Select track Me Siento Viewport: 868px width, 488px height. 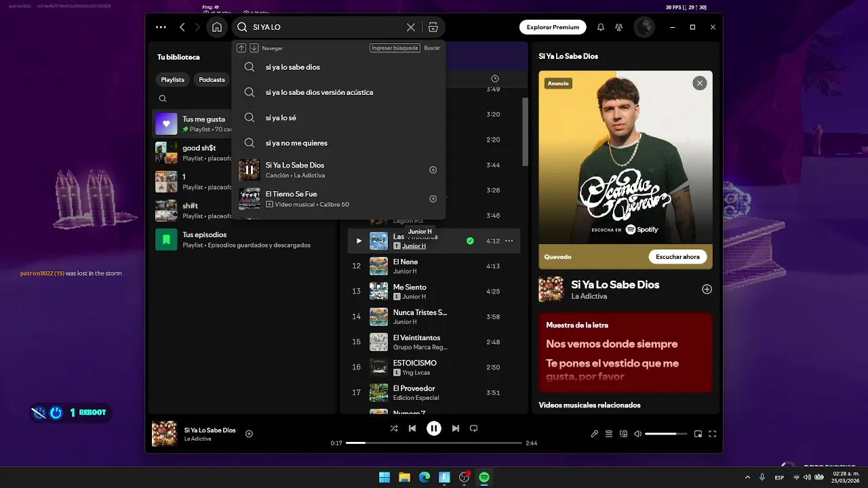[x=433, y=291]
